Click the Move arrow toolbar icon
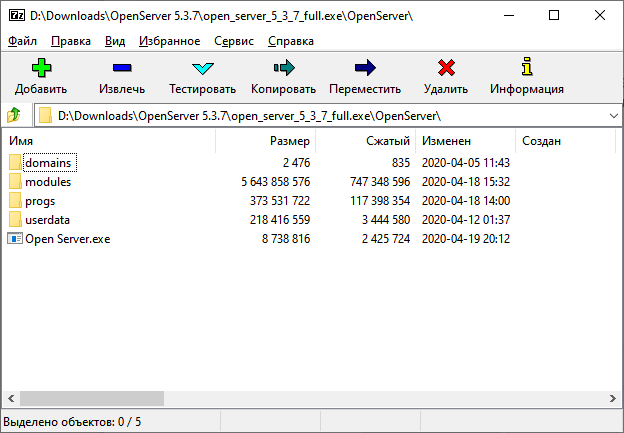Screen dimensions: 624x433 pos(364,69)
